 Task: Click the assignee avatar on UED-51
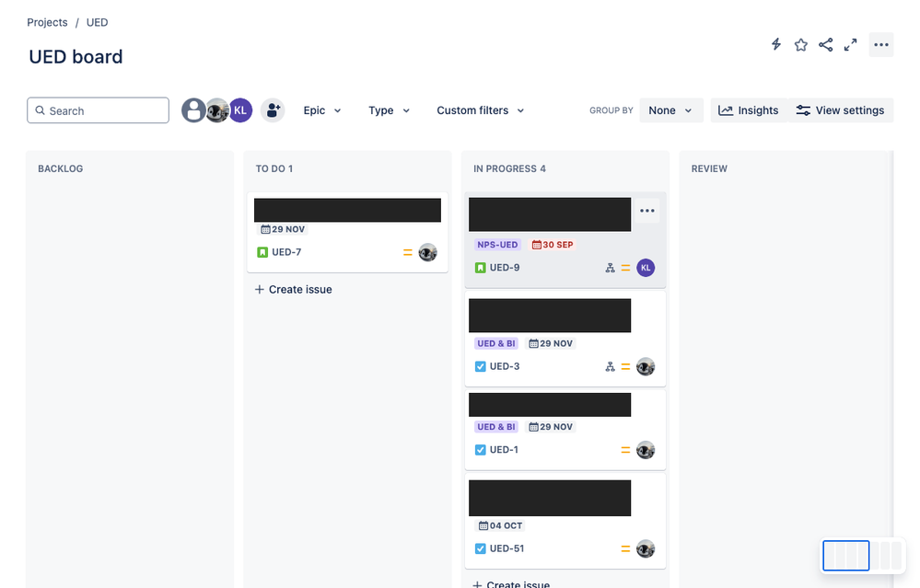(x=646, y=549)
